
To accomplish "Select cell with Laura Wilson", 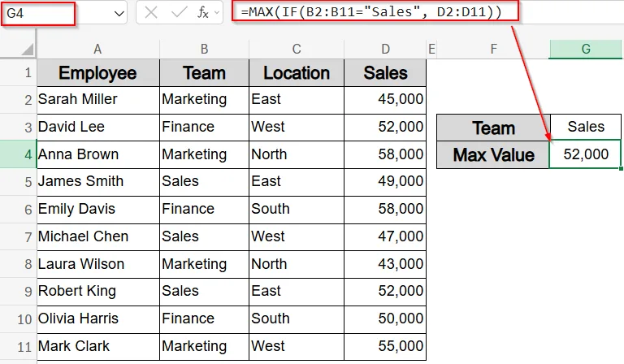I will coord(97,264).
